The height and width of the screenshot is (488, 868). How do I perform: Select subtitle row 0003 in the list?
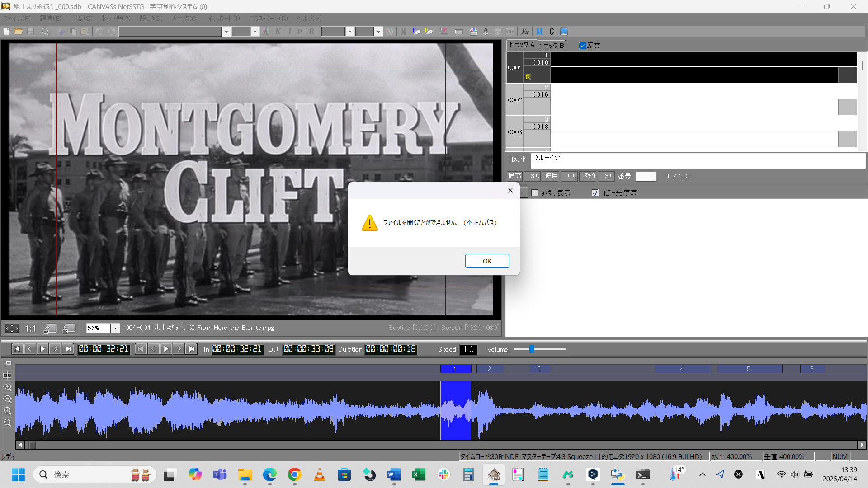[x=681, y=131]
